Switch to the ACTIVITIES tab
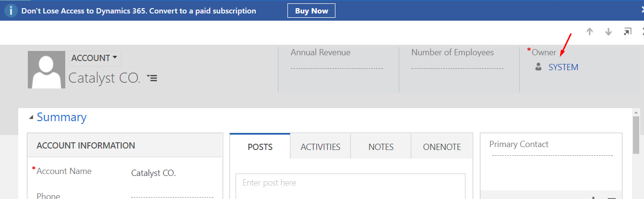The image size is (644, 199). (321, 147)
